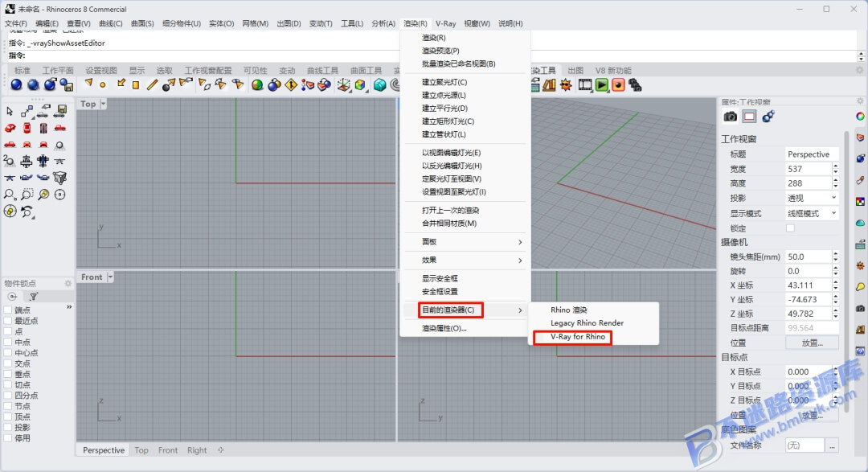
Task: Toggle the 中点 snap checkbox
Action: click(x=8, y=343)
